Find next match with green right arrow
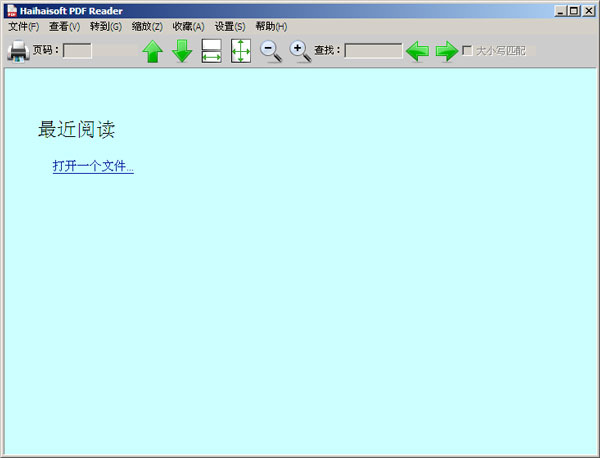600x458 pixels. (446, 51)
